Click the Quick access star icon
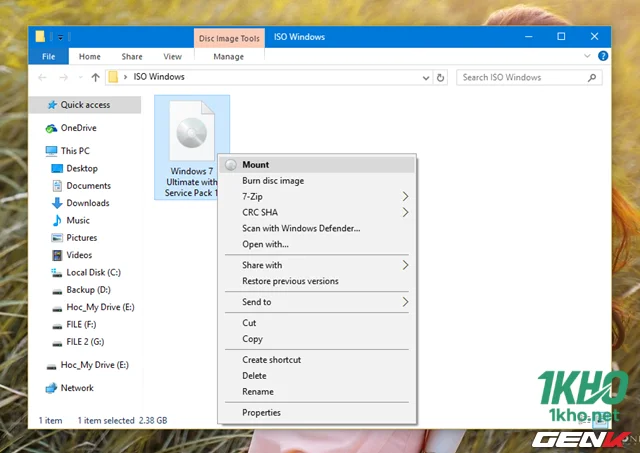This screenshot has width=640, height=453. [x=52, y=105]
